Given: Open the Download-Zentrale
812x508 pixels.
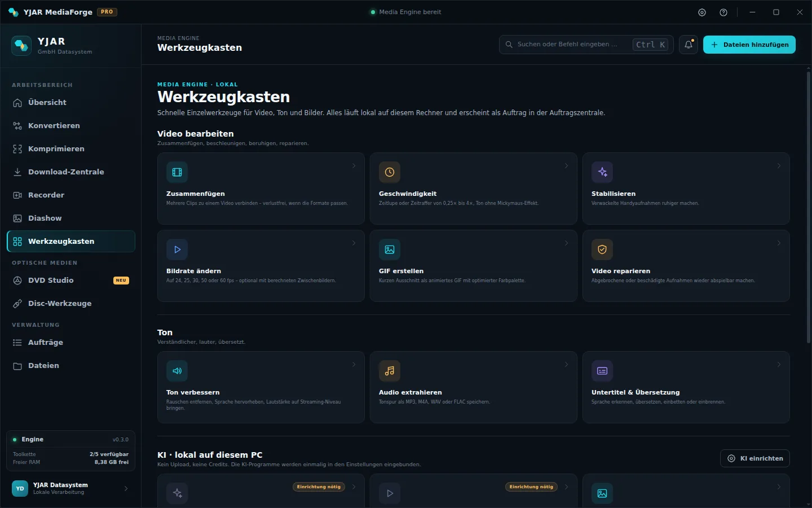Looking at the screenshot, I should (x=70, y=172).
